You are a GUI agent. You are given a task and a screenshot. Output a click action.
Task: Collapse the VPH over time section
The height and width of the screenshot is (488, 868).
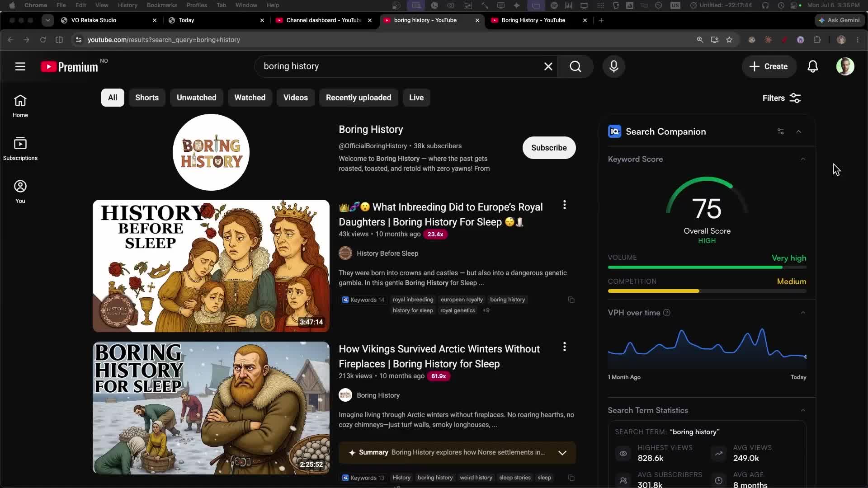(803, 313)
